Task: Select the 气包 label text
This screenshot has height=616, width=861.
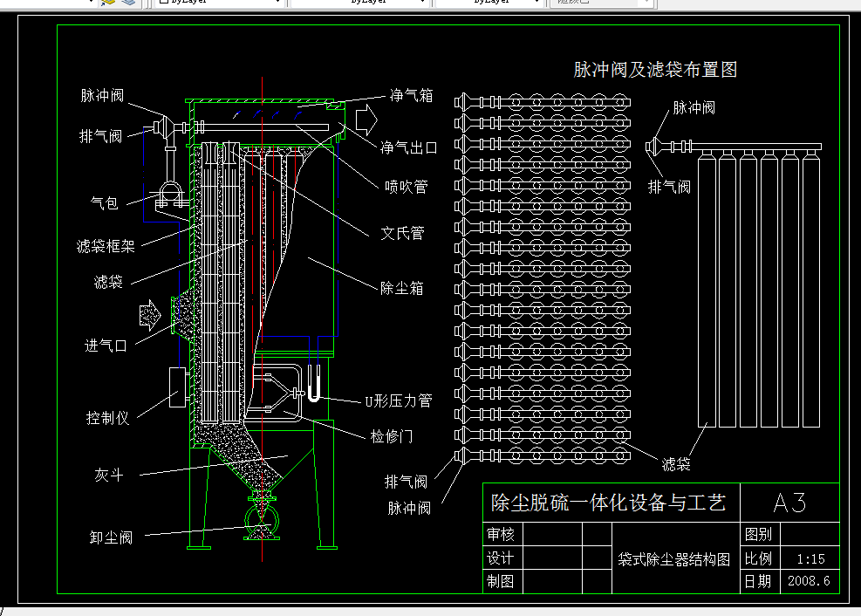Action: click(x=105, y=203)
